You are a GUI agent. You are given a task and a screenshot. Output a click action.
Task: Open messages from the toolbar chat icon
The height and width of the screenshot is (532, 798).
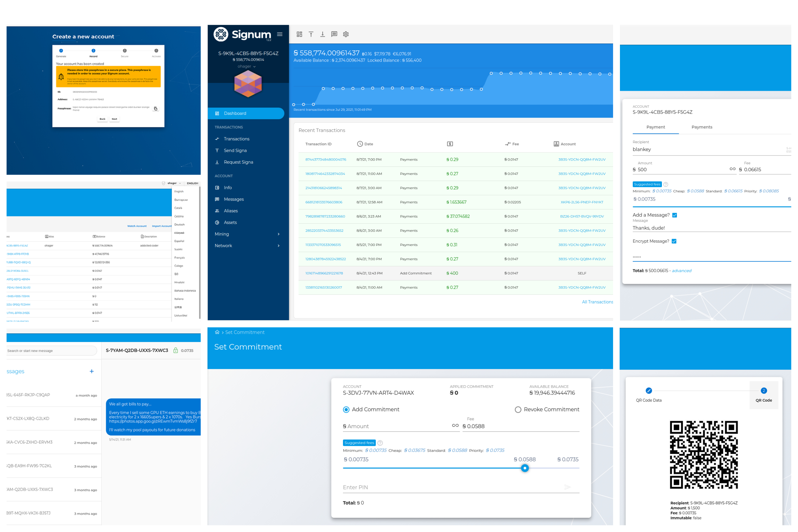tap(334, 34)
